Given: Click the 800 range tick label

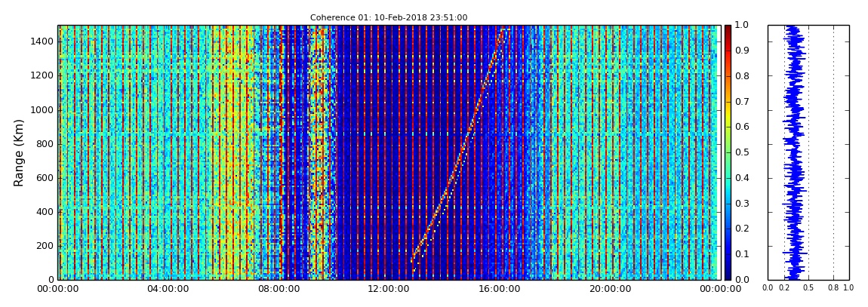Looking at the screenshot, I should pyautogui.click(x=46, y=144).
